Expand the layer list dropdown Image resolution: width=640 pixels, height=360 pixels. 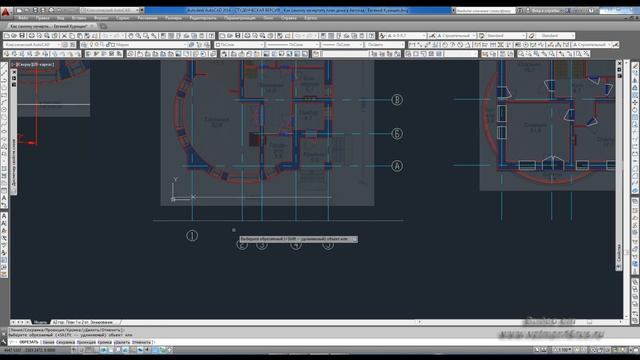185,44
